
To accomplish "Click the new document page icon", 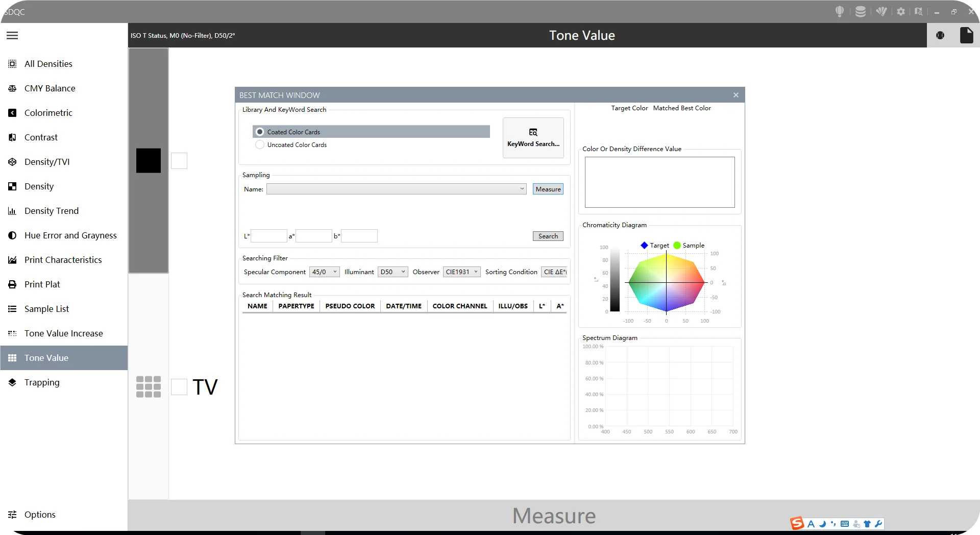I will tap(966, 35).
